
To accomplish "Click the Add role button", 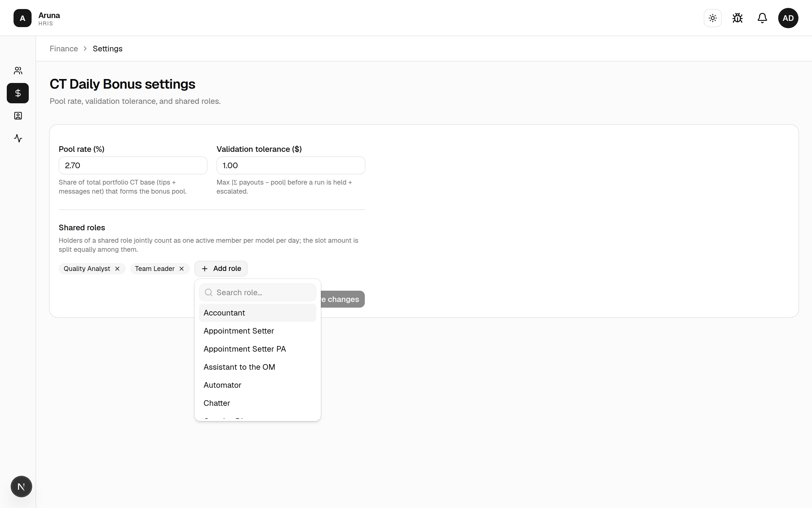I will click(x=221, y=269).
